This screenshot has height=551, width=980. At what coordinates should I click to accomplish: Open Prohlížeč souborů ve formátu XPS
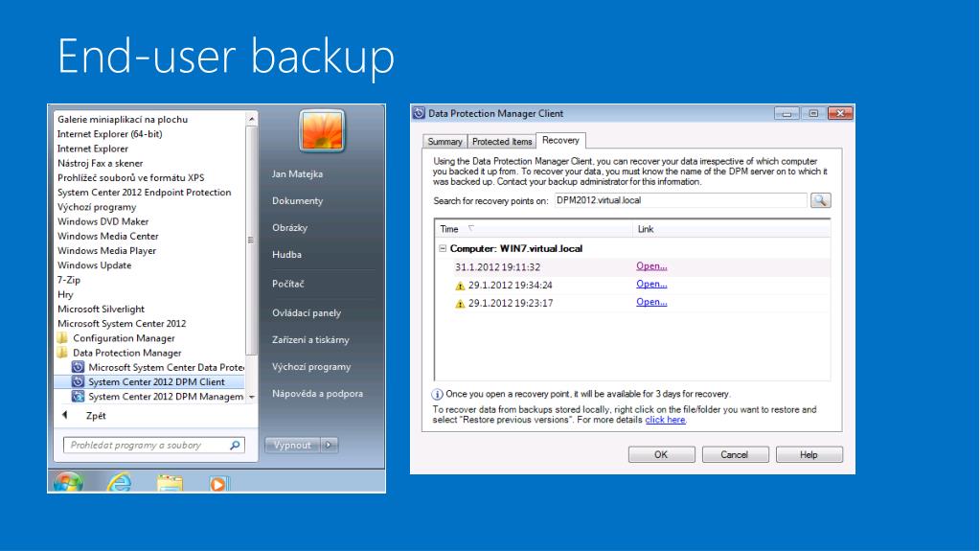pos(130,177)
